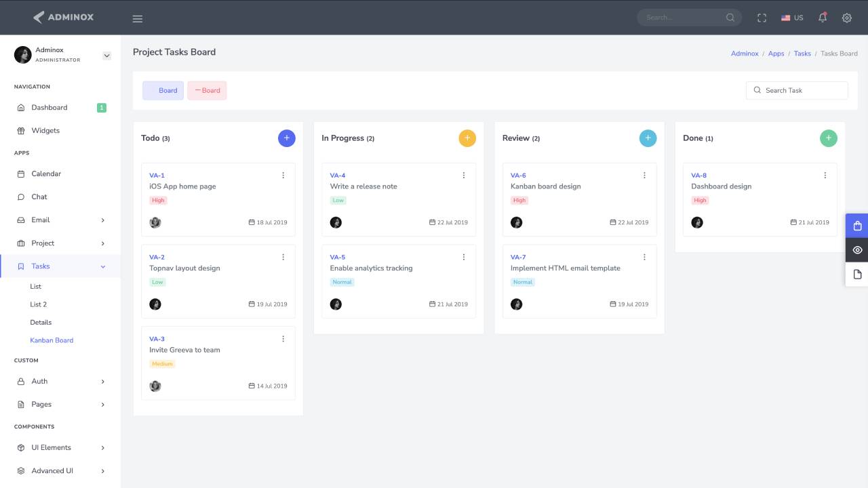Screen dimensions: 868x488
Task: Expand the Auth sidebar menu
Action: pos(60,382)
